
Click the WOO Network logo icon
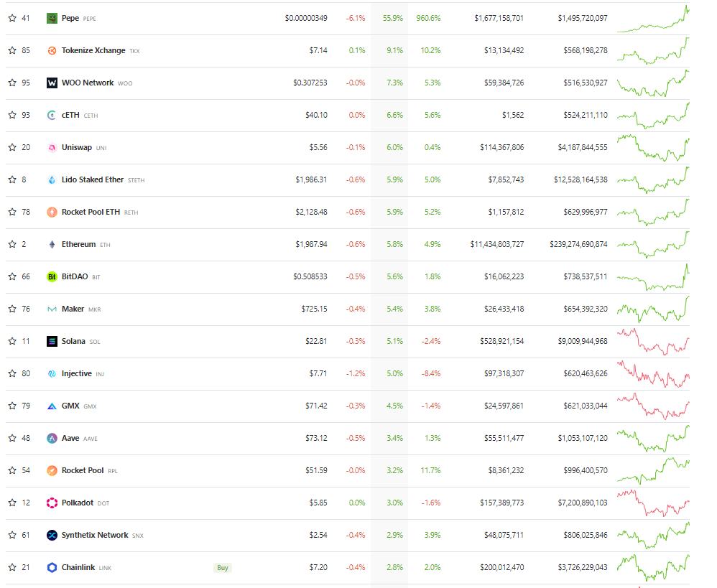click(52, 83)
